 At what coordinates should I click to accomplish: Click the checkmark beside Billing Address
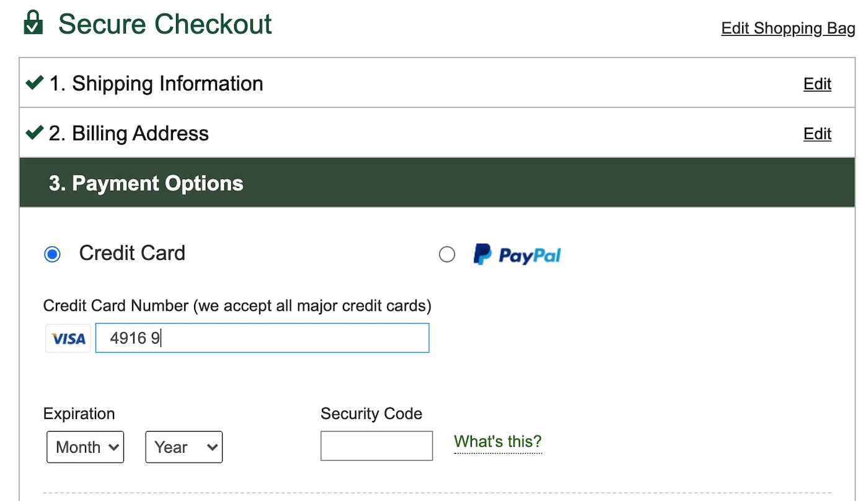(x=35, y=132)
